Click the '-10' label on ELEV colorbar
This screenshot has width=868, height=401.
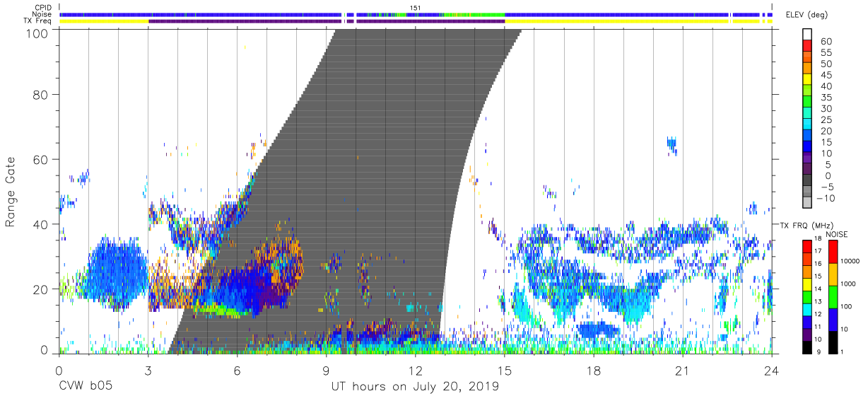tap(826, 198)
